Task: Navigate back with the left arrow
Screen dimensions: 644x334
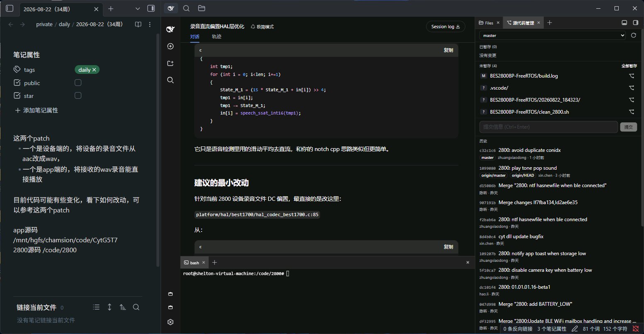Action: [x=11, y=24]
